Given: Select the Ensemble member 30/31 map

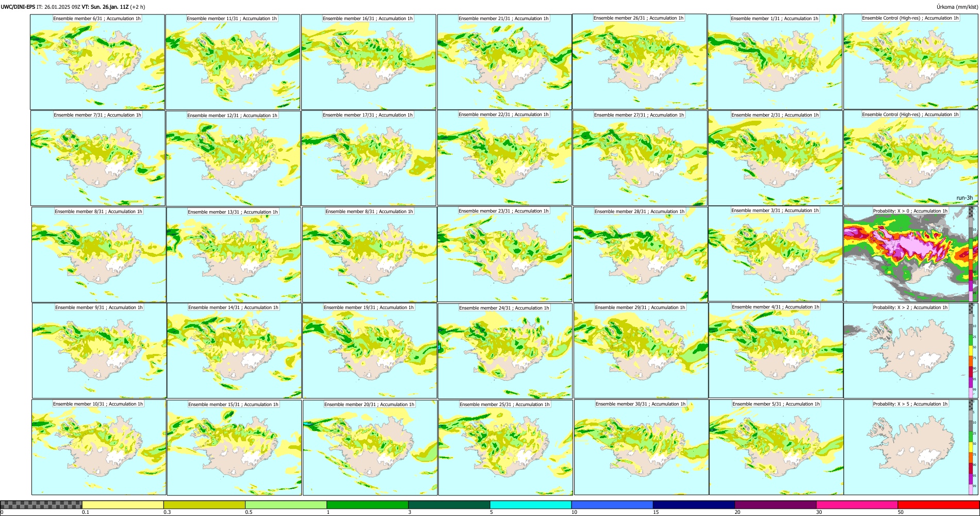Looking at the screenshot, I should [x=641, y=447].
